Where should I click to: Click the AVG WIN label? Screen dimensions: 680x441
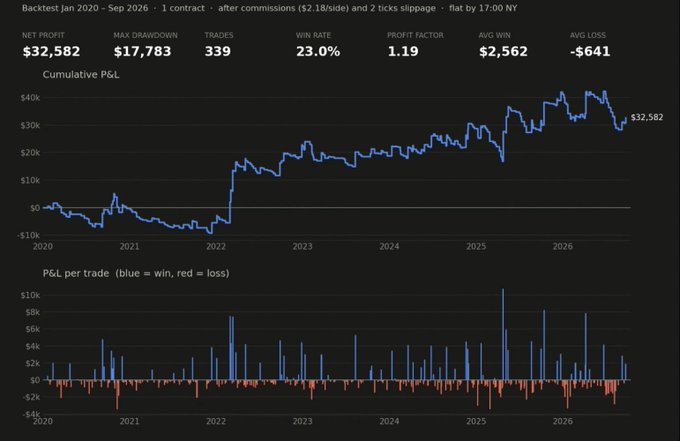click(x=494, y=35)
